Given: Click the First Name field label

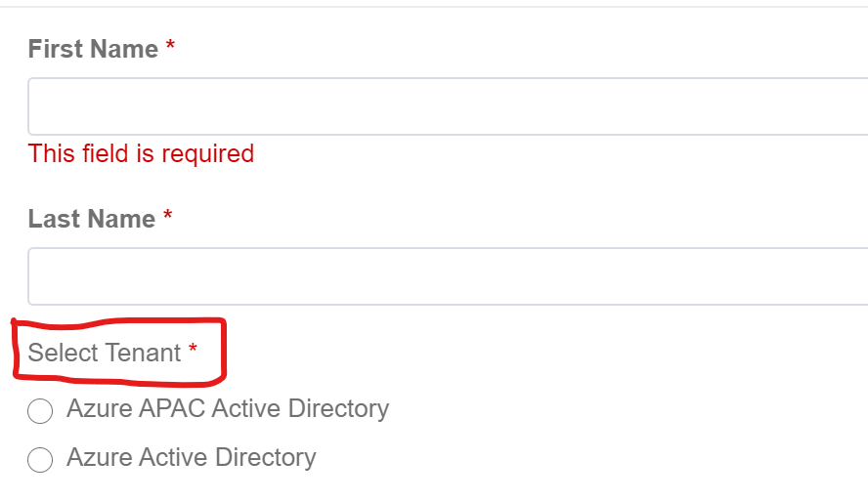Looking at the screenshot, I should coord(93,49).
